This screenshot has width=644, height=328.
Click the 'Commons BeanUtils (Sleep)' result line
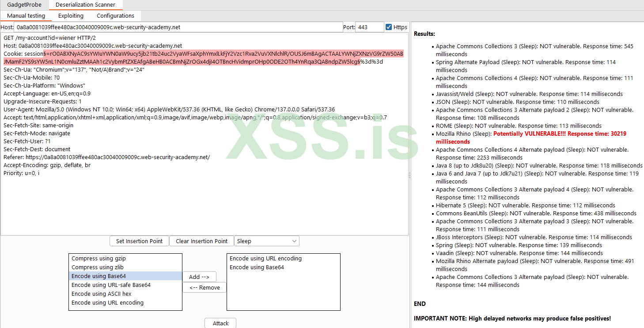point(536,213)
